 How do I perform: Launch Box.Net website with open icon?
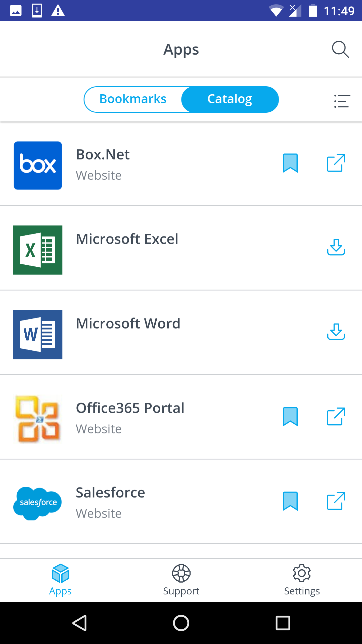(x=336, y=163)
